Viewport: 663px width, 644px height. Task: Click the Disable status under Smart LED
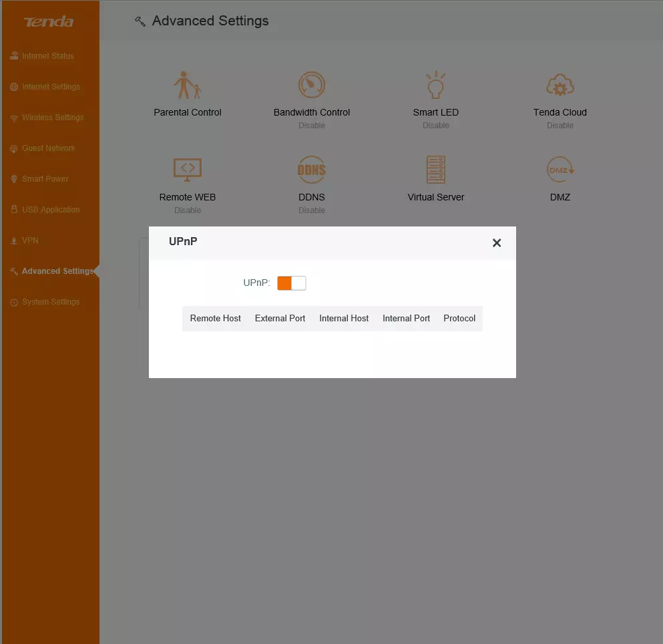click(x=435, y=126)
